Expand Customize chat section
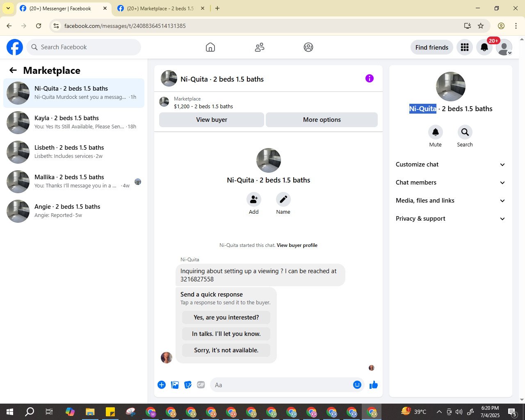The width and height of the screenshot is (525, 420). tap(450, 164)
